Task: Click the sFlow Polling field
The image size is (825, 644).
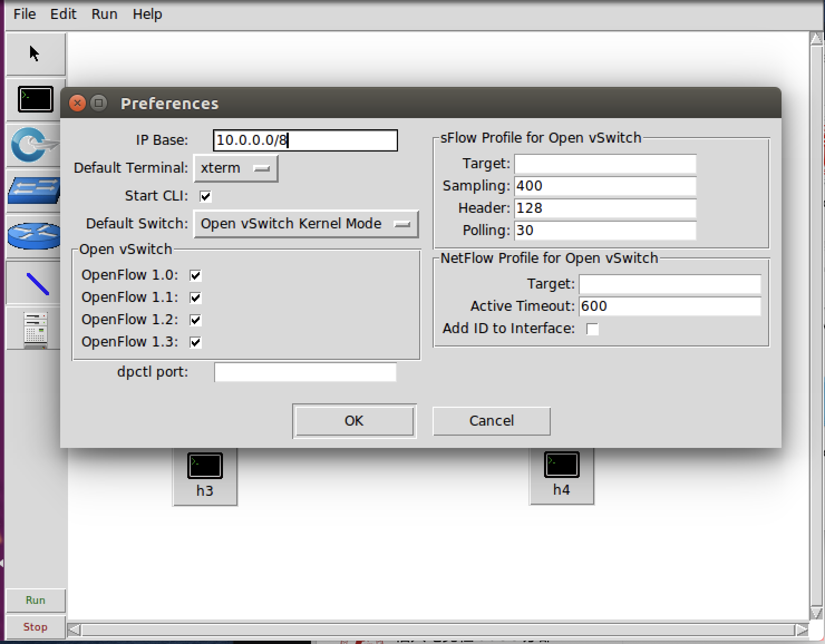Action: tap(605, 231)
